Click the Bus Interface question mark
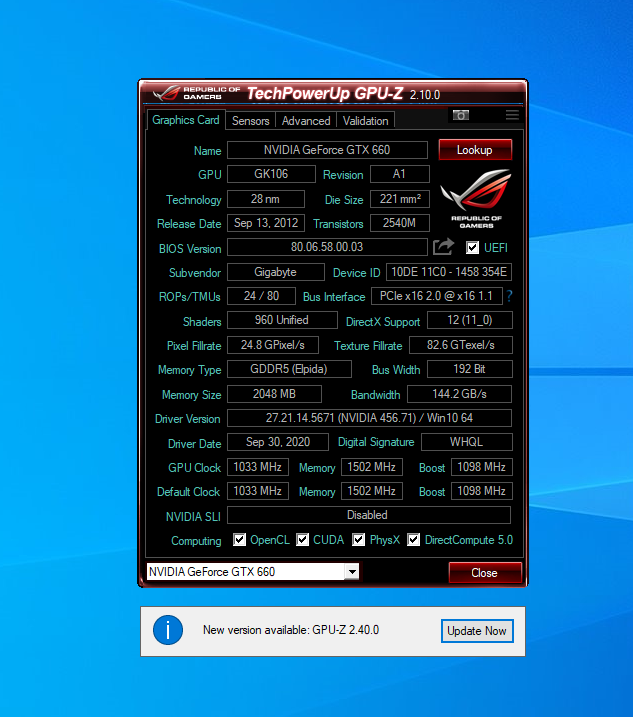633x717 pixels. click(510, 296)
